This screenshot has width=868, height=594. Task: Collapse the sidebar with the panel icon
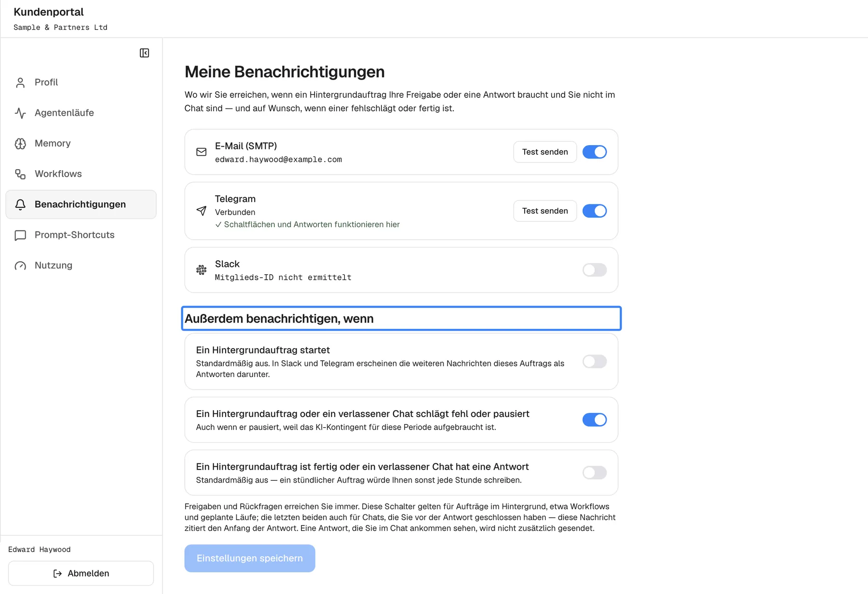point(144,53)
